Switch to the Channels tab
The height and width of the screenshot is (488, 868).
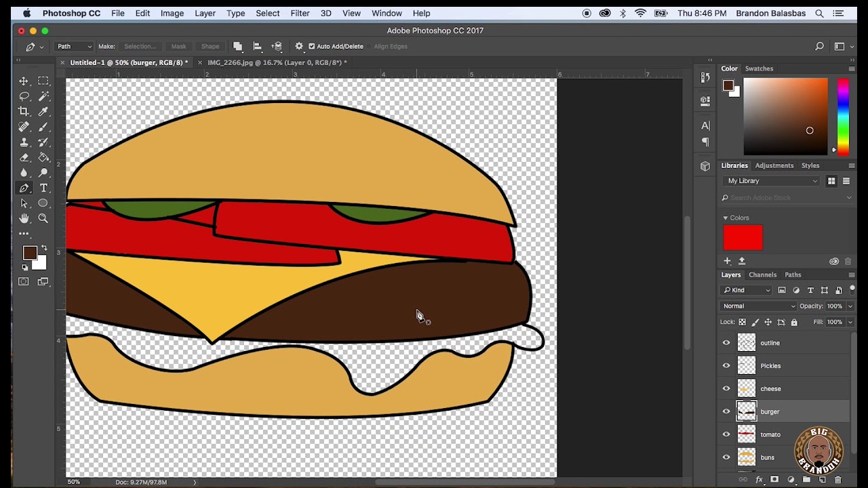(x=762, y=275)
